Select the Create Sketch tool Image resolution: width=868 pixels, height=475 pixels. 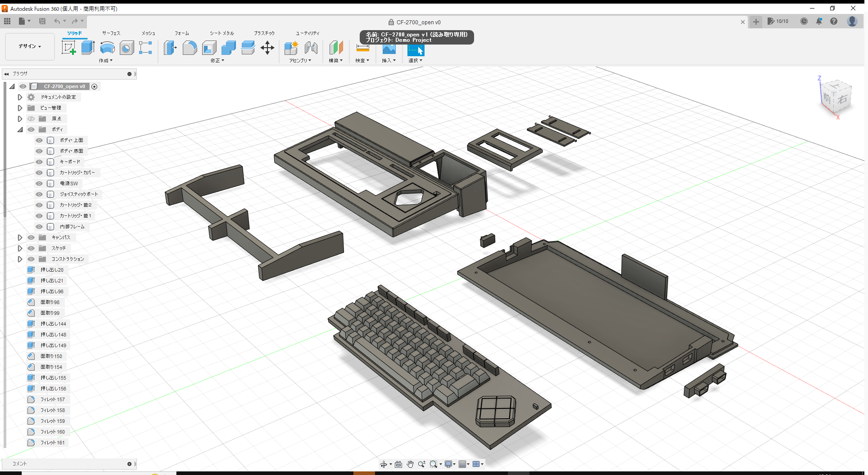pyautogui.click(x=69, y=47)
